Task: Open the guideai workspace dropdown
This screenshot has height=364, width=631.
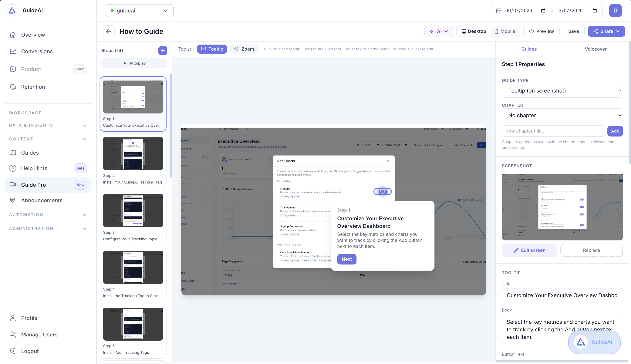Action: pos(140,11)
